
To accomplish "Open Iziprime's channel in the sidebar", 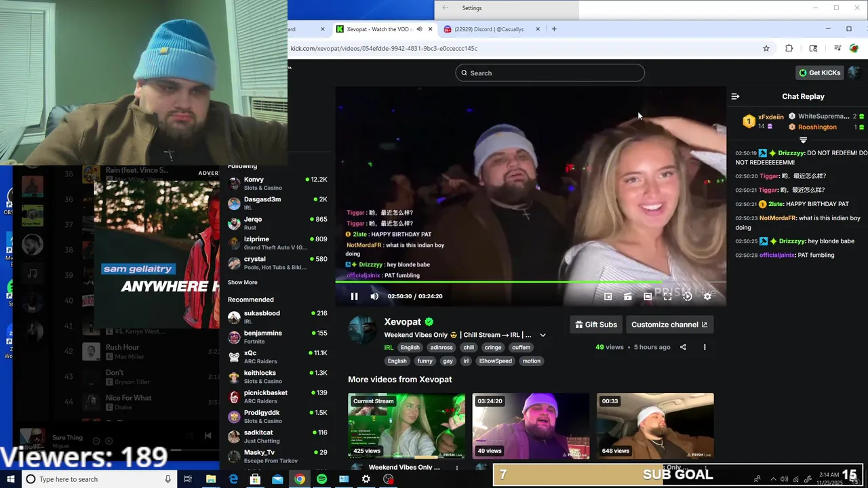I will point(277,243).
